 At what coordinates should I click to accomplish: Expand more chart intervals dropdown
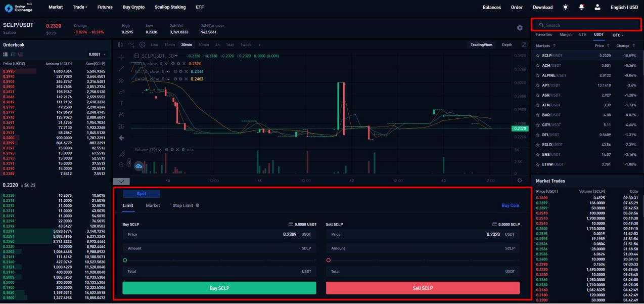coord(259,45)
